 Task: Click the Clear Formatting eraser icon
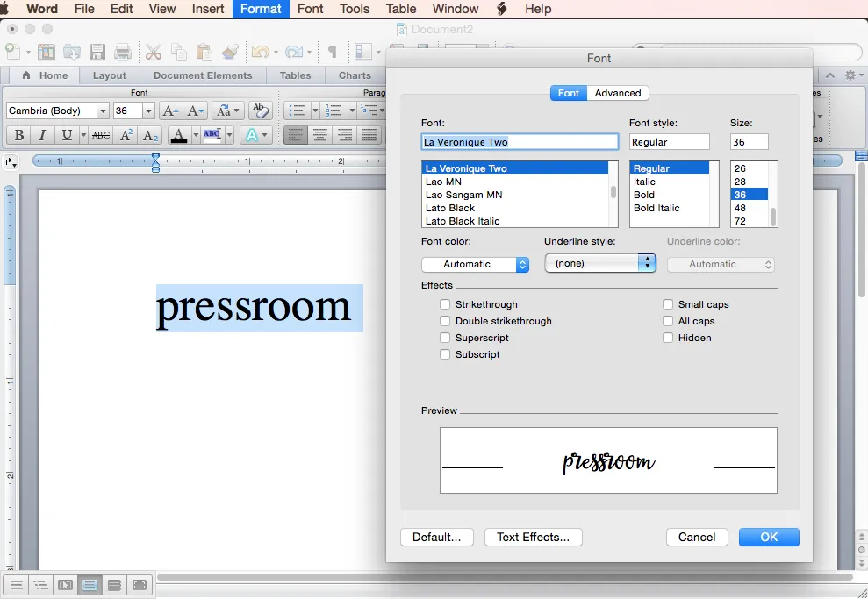(260, 111)
